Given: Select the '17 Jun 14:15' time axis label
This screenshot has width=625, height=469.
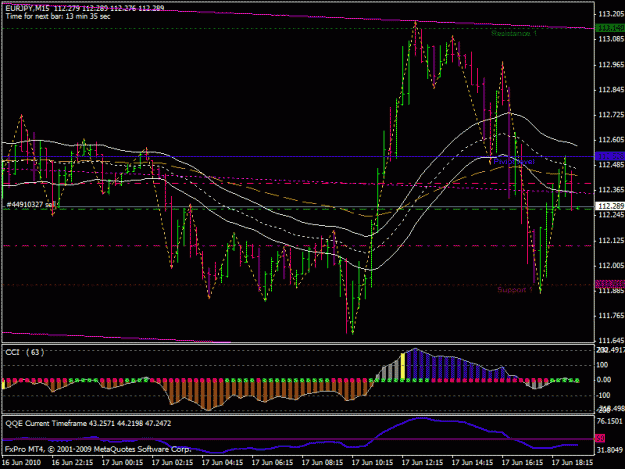Looking at the screenshot, I should [472, 462].
